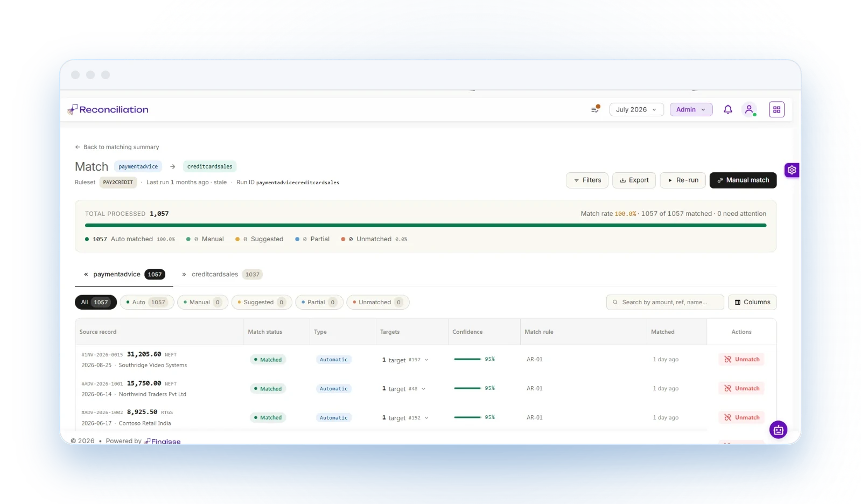Viewport: 861px width, 504px height.
Task: Switch to the creditcardsales tab
Action: (x=222, y=275)
